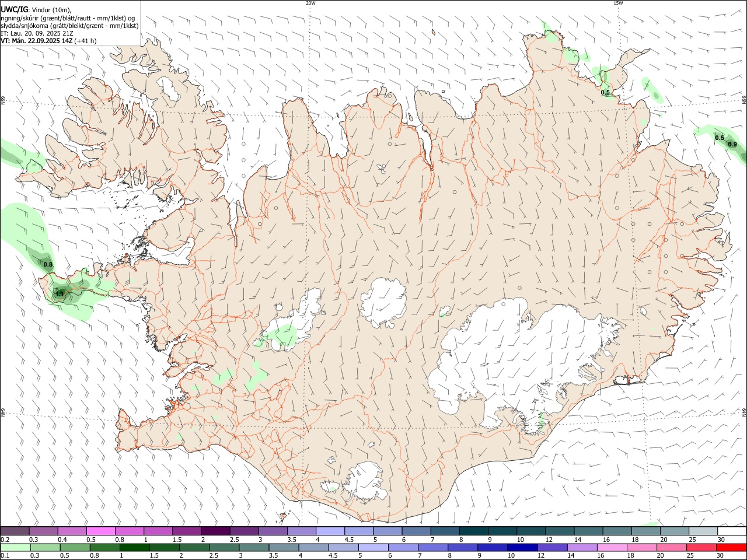
Task: Choose the upper-row lavender swatch from 4 to 4.5
Action: (330, 531)
